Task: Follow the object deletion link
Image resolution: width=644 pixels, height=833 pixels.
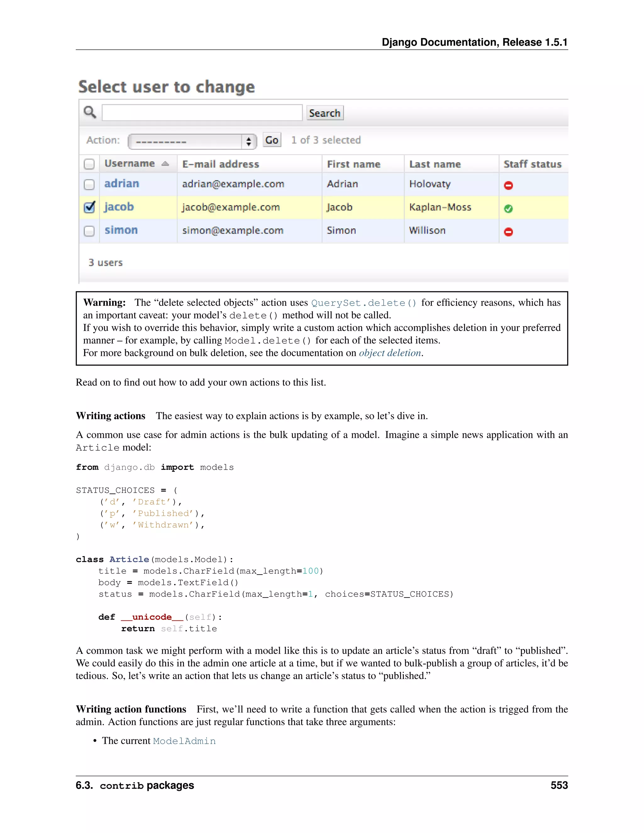Action: [390, 353]
